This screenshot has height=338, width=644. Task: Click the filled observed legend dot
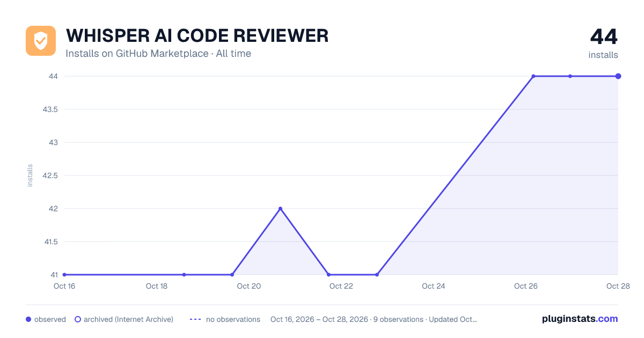coord(28,319)
